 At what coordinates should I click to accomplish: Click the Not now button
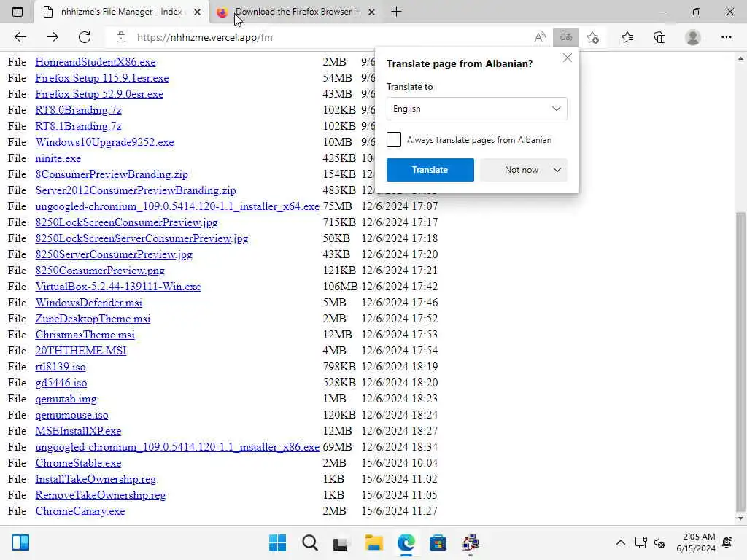pyautogui.click(x=521, y=170)
